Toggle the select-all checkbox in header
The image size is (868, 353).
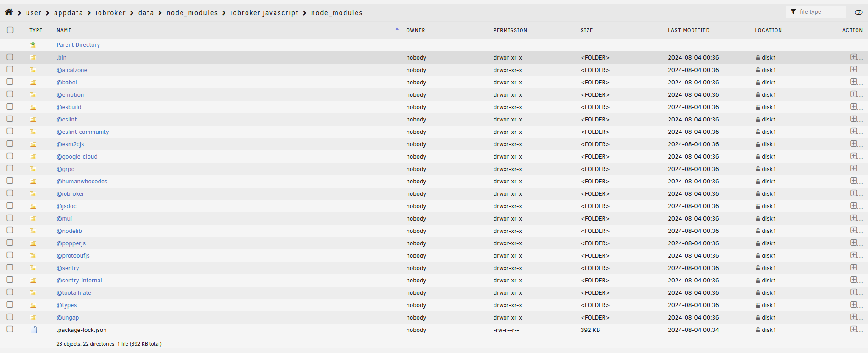click(x=10, y=30)
